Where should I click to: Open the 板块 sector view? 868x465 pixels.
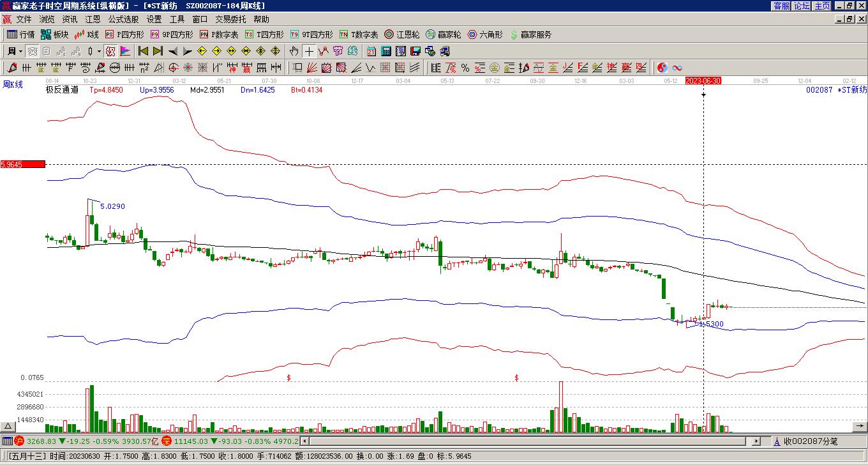(x=54, y=34)
